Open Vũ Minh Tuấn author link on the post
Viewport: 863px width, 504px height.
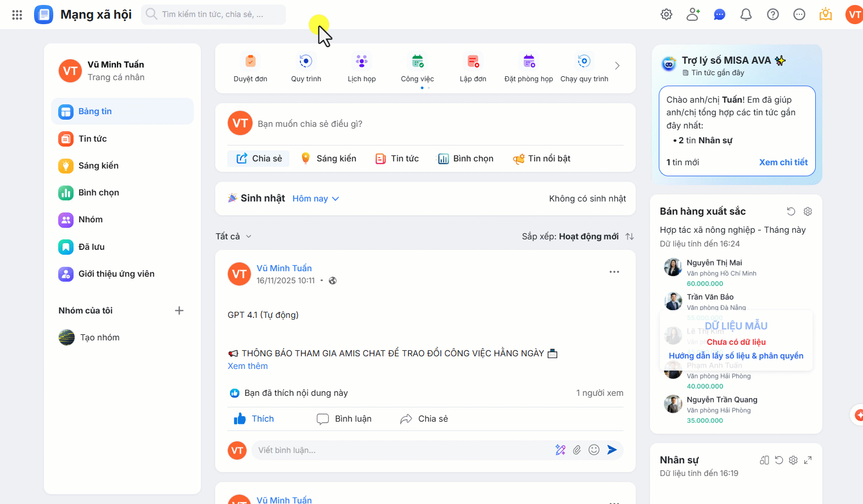point(284,268)
